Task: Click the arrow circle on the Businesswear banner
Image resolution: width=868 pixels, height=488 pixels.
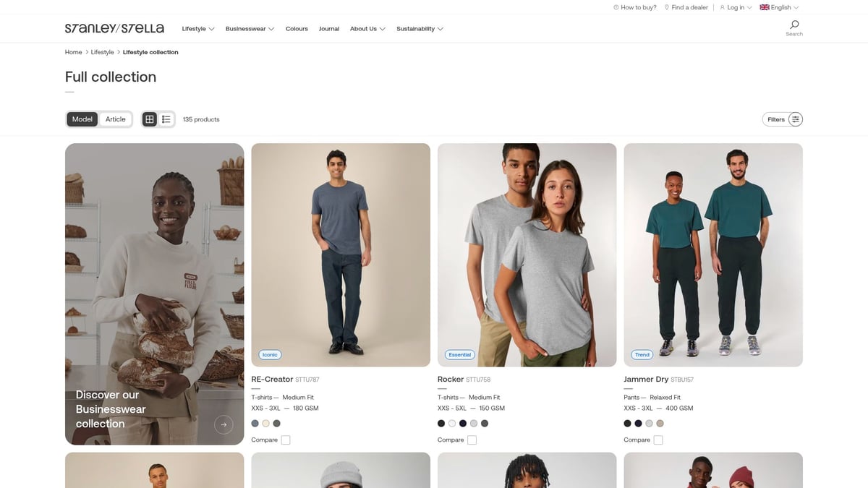Action: pyautogui.click(x=224, y=424)
